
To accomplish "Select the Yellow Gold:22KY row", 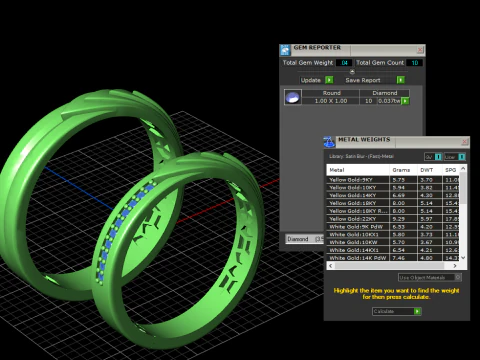I will tap(393, 219).
